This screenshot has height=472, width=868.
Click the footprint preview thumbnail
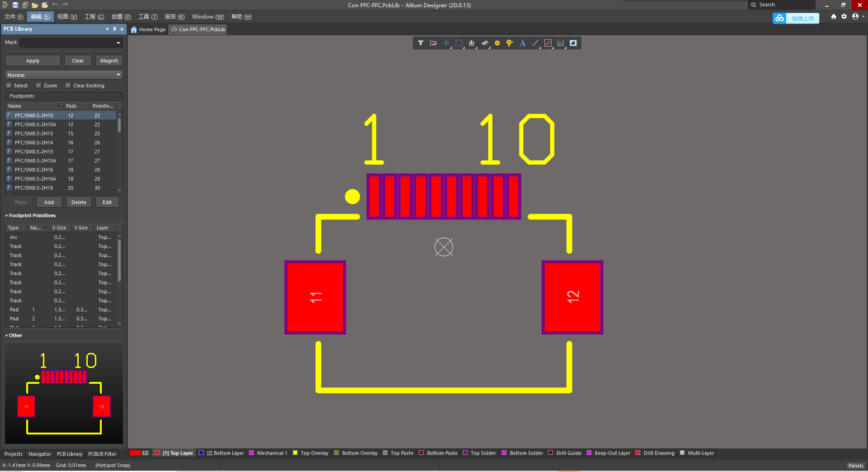click(64, 393)
